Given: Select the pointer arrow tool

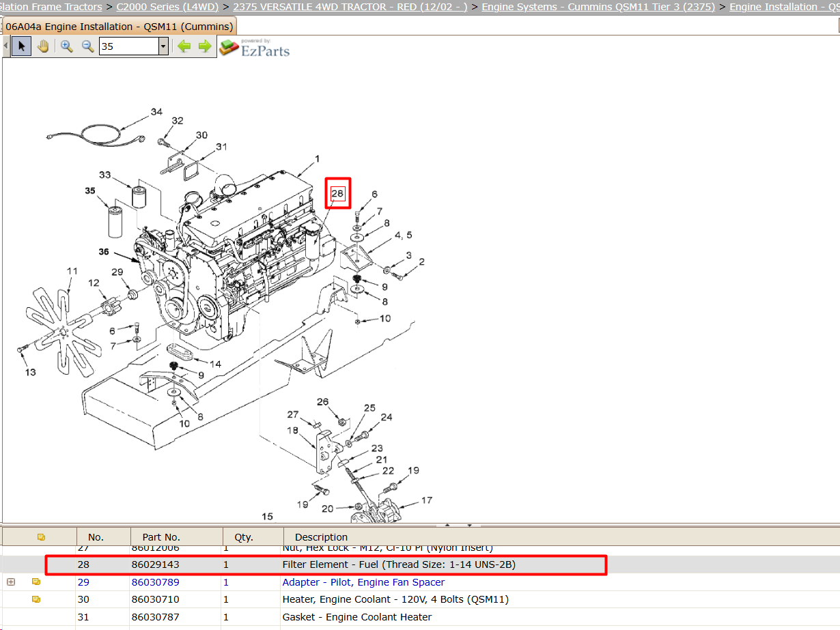Looking at the screenshot, I should (x=21, y=46).
